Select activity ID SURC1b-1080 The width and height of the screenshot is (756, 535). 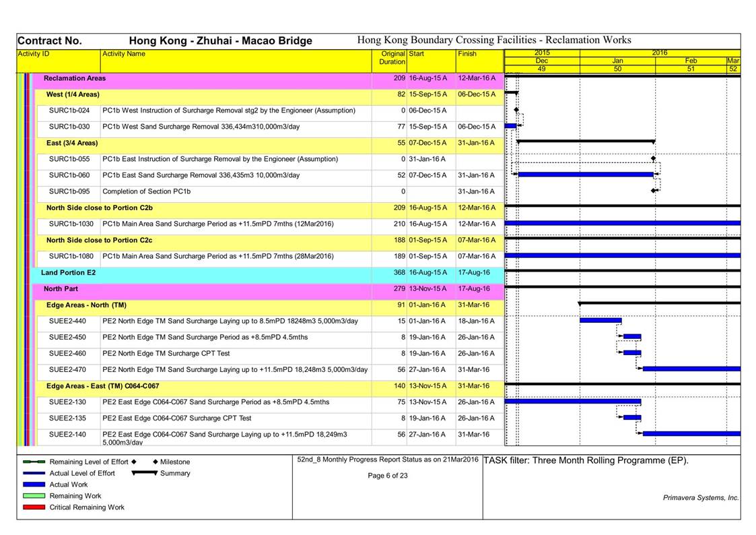coord(71,256)
